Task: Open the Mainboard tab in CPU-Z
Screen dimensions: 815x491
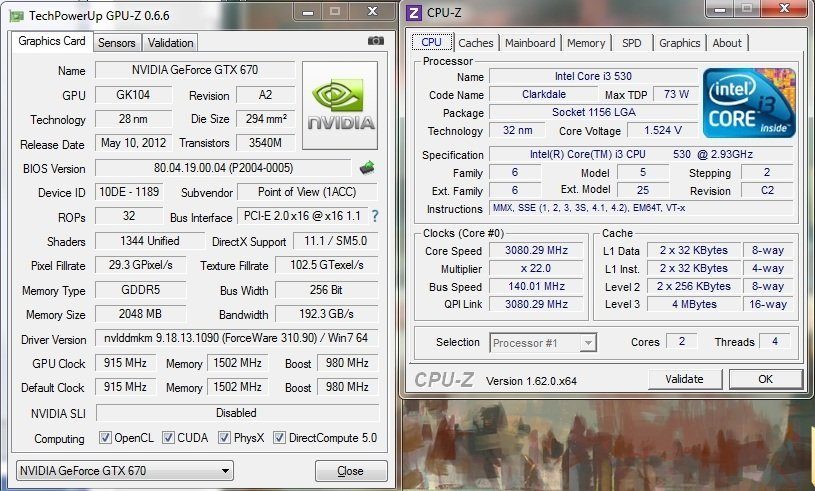Action: pos(530,43)
